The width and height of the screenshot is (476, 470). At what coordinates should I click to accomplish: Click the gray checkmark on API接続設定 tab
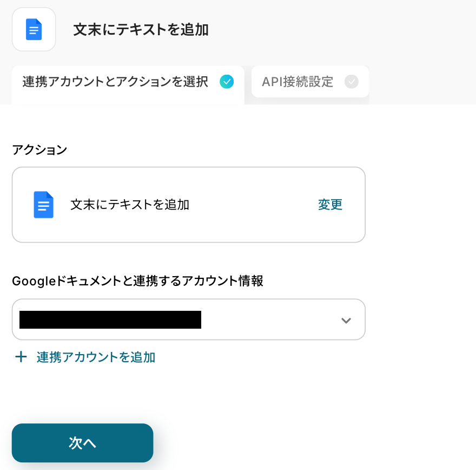coord(352,82)
